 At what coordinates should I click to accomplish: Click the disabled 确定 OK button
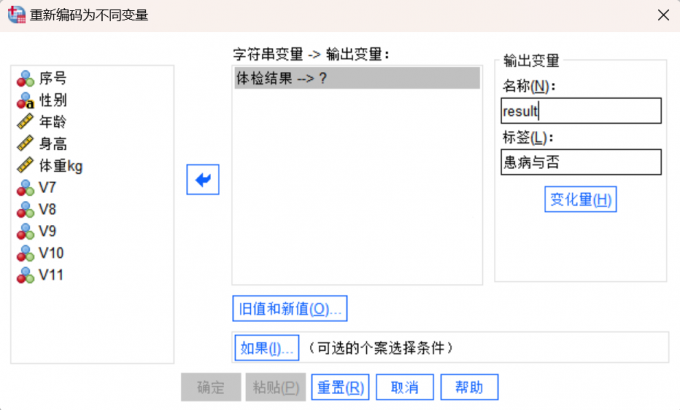pyautogui.click(x=211, y=387)
